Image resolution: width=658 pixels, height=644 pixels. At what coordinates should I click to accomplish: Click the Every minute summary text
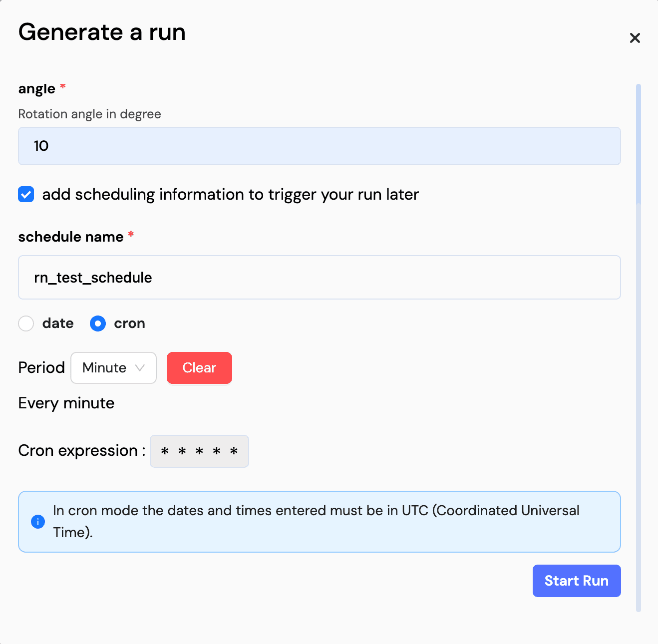pos(66,403)
